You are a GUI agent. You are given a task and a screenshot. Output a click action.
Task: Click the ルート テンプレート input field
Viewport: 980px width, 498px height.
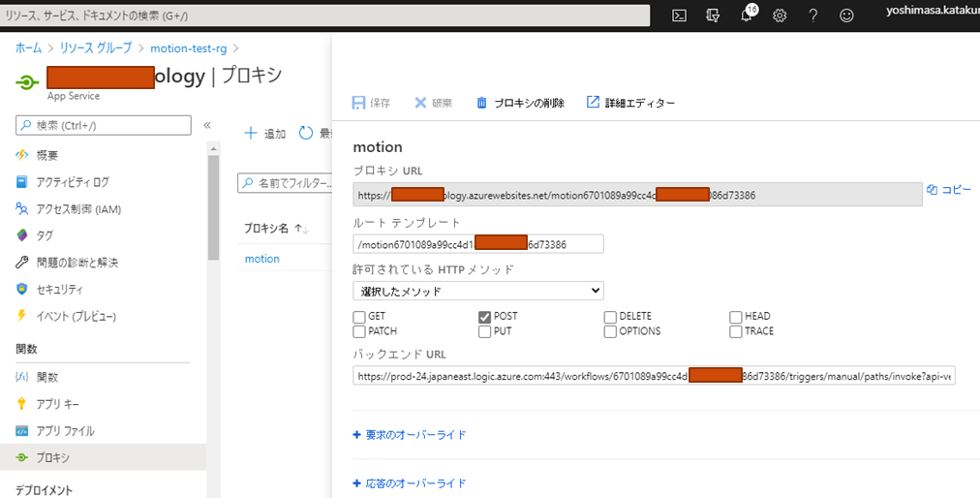(x=478, y=244)
